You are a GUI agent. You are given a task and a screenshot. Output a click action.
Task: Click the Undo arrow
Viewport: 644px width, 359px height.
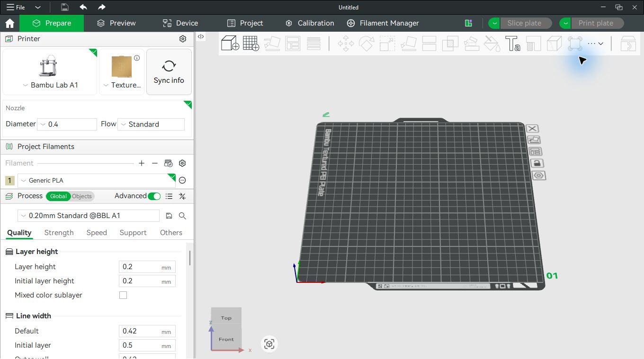pyautogui.click(x=83, y=7)
